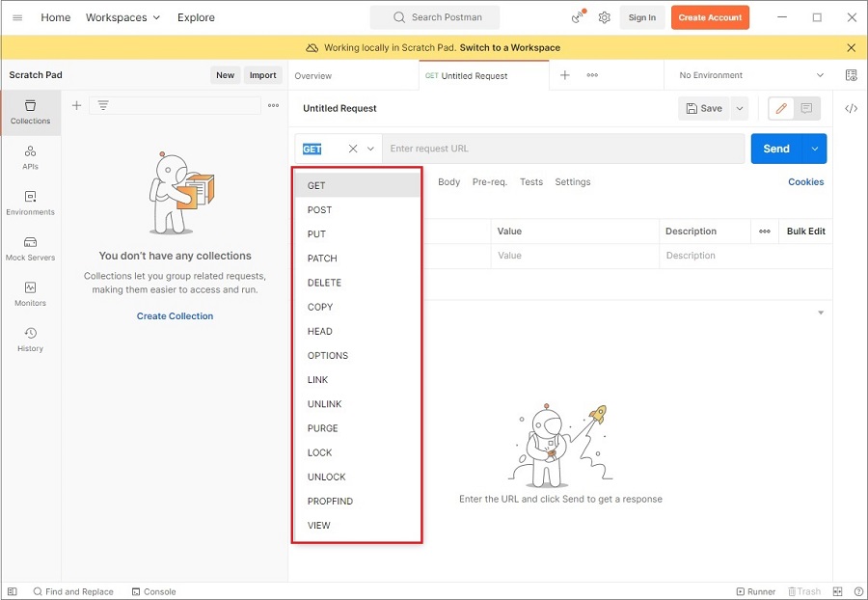The image size is (868, 600).
Task: Open Runner from the status bar
Action: pyautogui.click(x=755, y=591)
